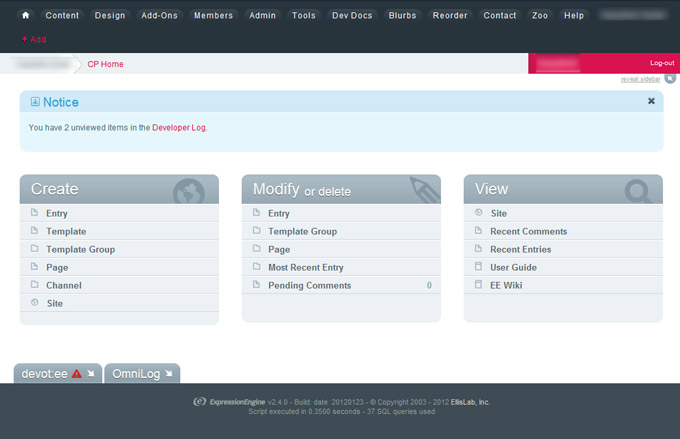Viewport: 680px width, 439px height.
Task: Open the Content menu
Action: (62, 16)
